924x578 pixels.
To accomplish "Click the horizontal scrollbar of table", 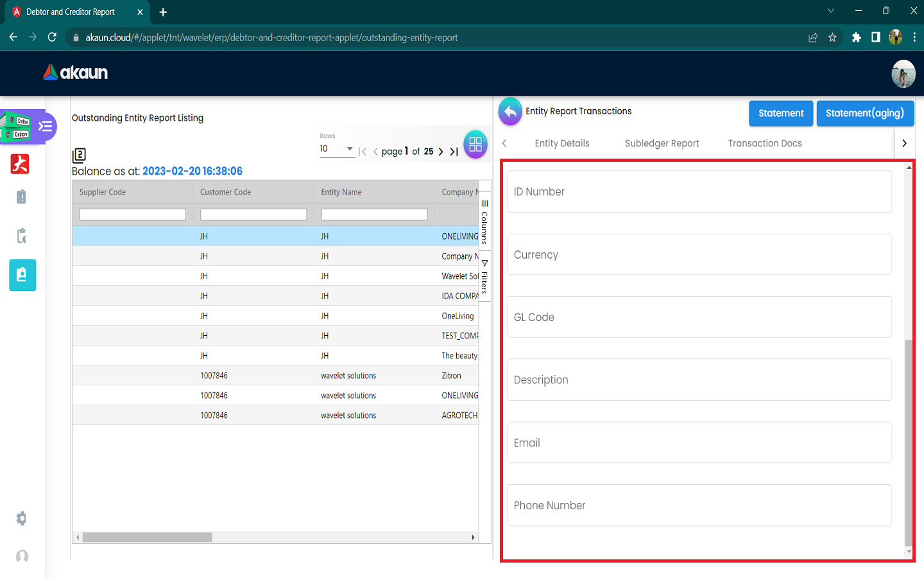I will coord(148,537).
